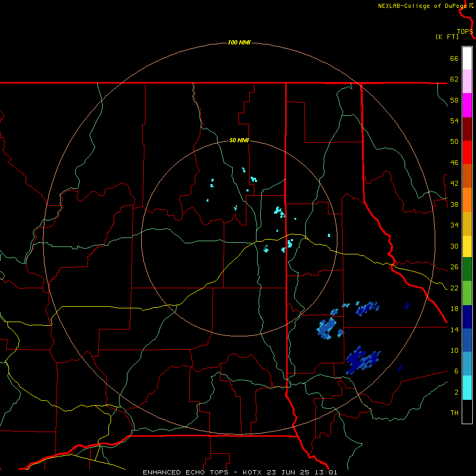Click the 23 JUN 25 date text
476x476 pixels.
[x=288, y=472]
